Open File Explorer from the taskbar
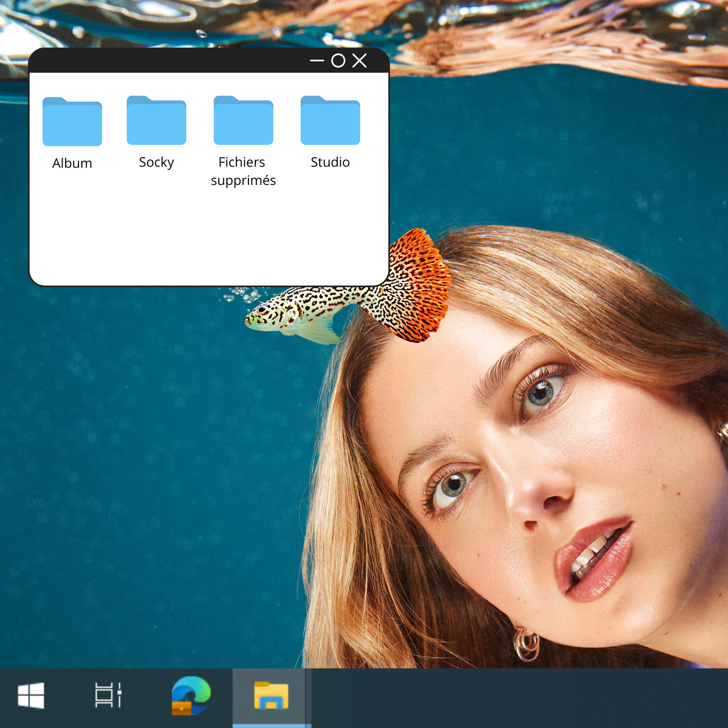The width and height of the screenshot is (728, 728). coord(271,695)
